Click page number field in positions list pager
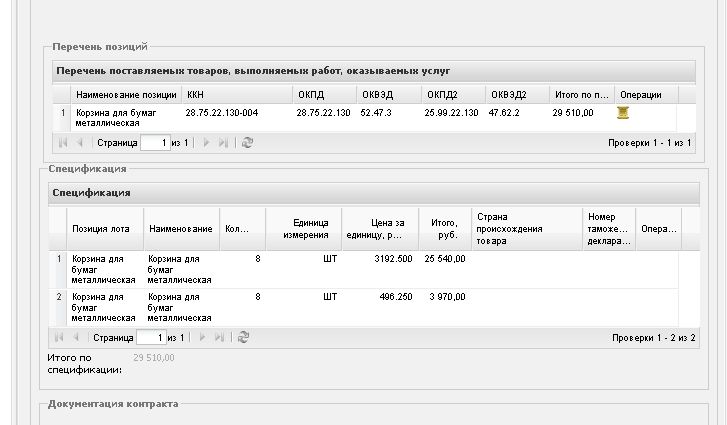 point(155,143)
